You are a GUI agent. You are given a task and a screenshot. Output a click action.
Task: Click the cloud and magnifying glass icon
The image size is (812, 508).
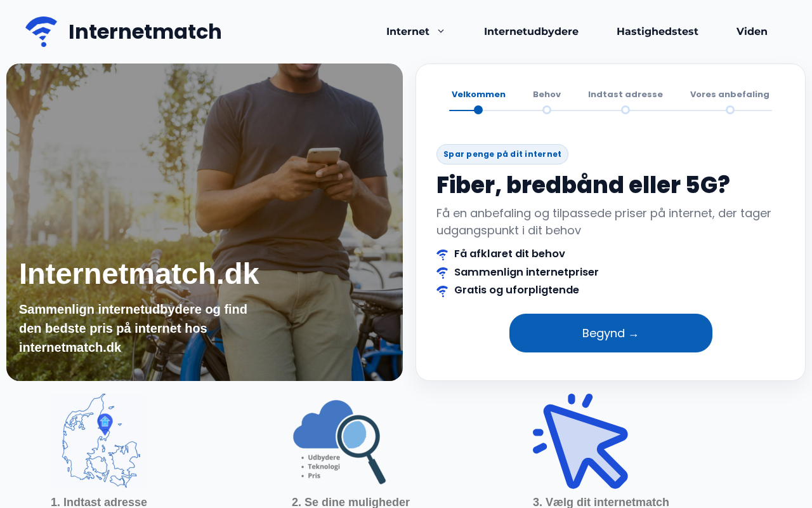[x=339, y=441]
